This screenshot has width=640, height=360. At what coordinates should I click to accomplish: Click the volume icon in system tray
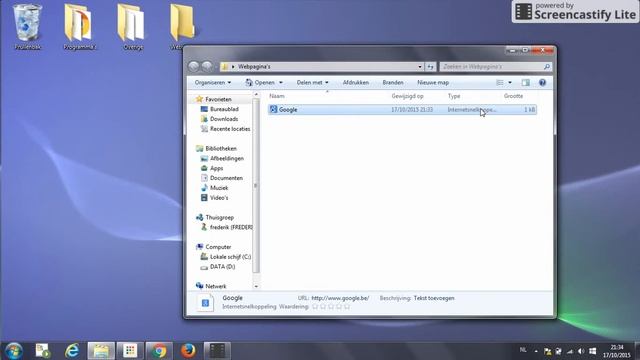(x=581, y=351)
